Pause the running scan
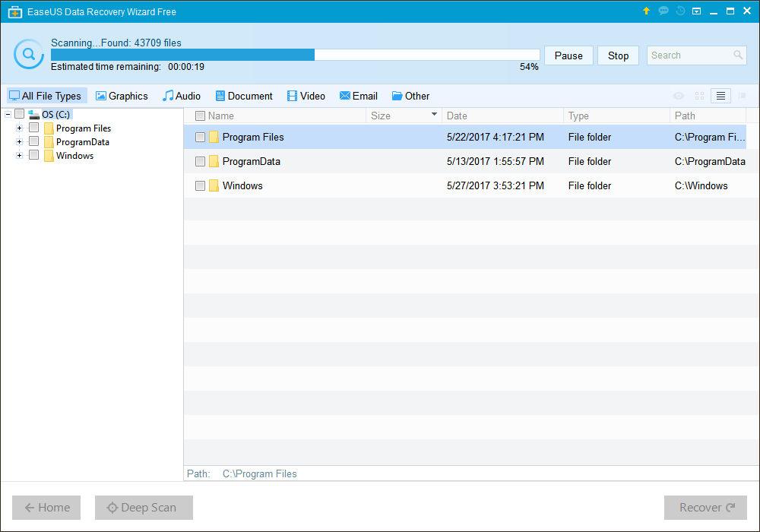The height and width of the screenshot is (532, 760). (x=568, y=55)
